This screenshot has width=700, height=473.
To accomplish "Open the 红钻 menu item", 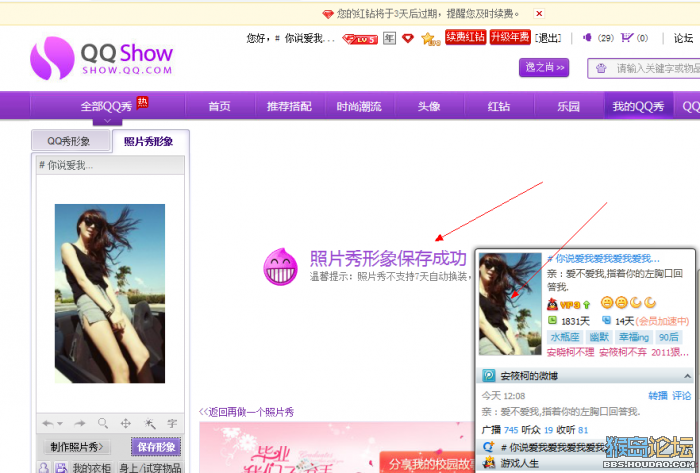I will click(x=499, y=106).
